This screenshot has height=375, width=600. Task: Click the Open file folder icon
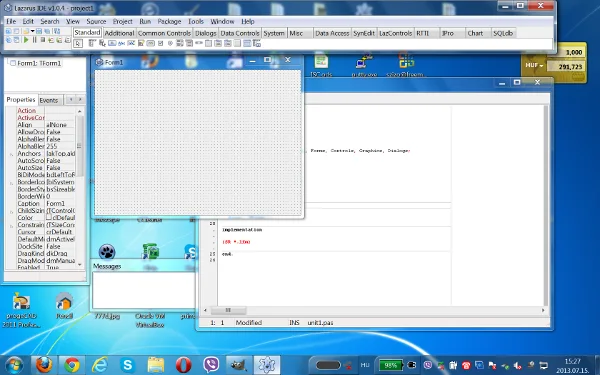[x=26, y=31]
